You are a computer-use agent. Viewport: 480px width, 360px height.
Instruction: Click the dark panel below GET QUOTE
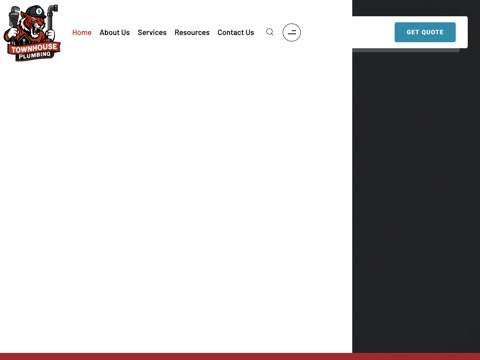416,200
